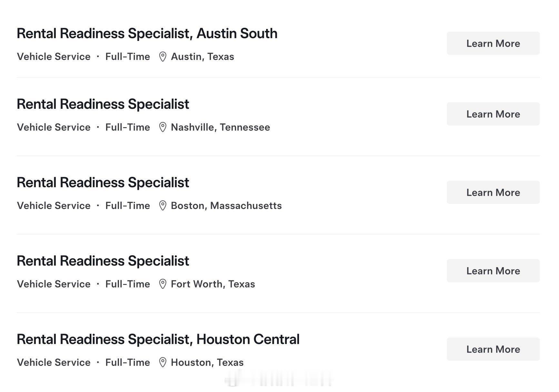Screen dimensions: 559x392
Task: Open the Rental Readiness Specialist, Austin South title
Action: tap(147, 34)
